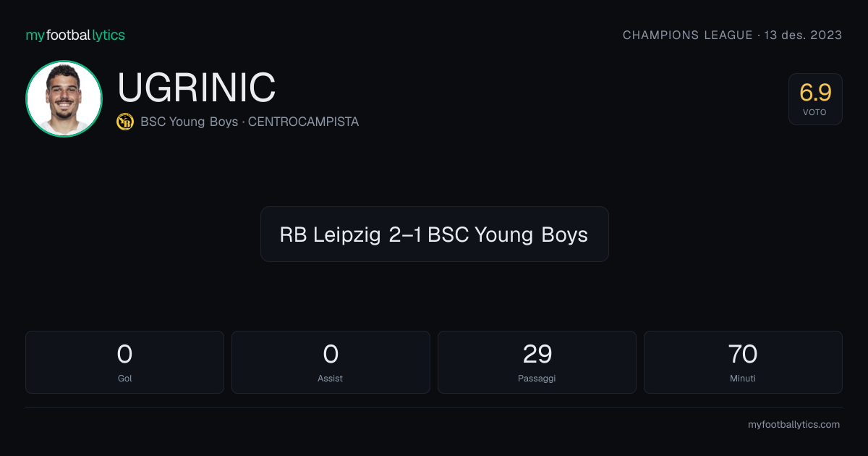Select the Assist stat card
868x456 pixels.
pyautogui.click(x=331, y=362)
